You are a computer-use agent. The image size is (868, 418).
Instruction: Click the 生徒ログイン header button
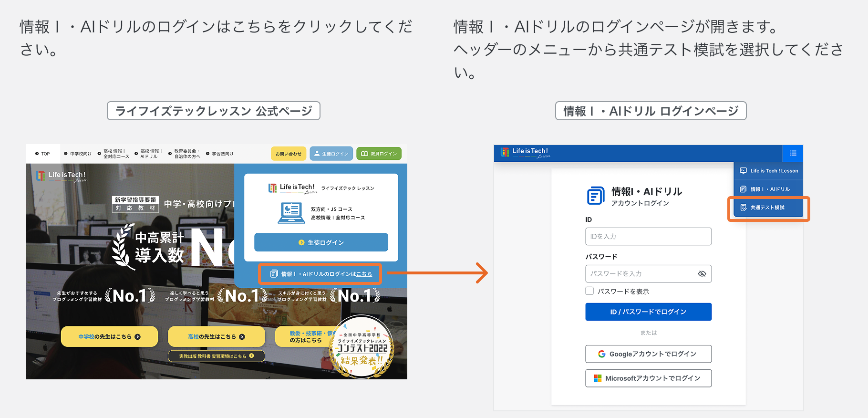(x=331, y=154)
